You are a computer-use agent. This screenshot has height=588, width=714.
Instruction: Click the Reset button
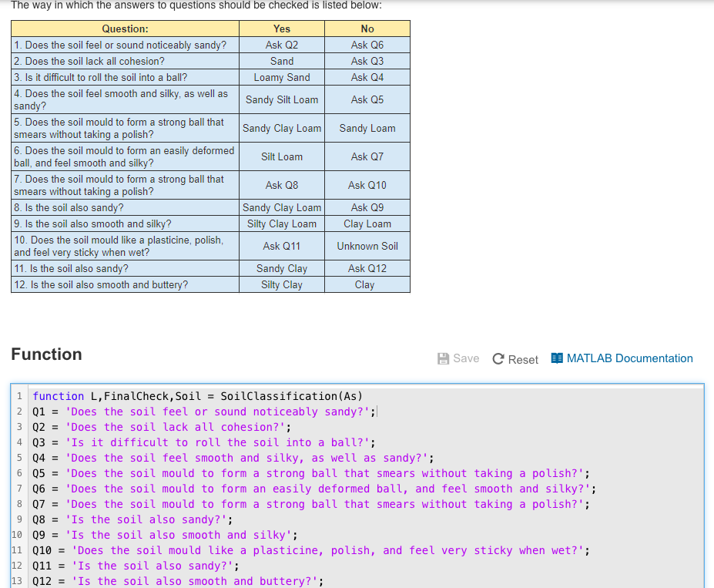(515, 358)
